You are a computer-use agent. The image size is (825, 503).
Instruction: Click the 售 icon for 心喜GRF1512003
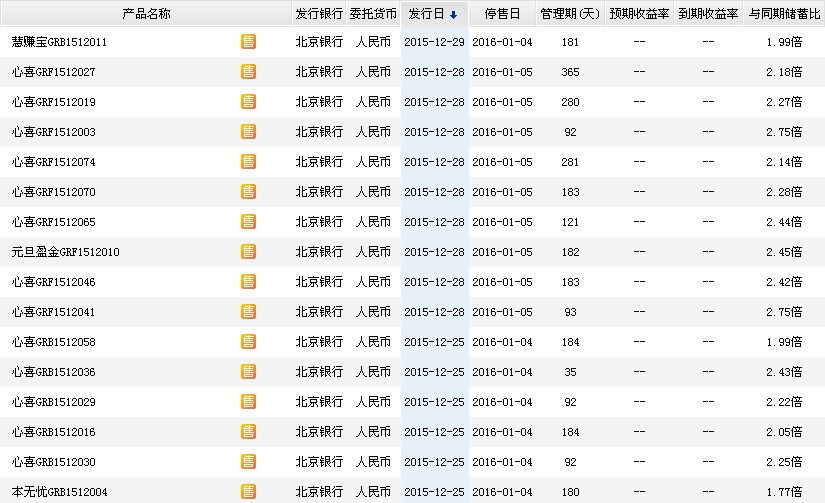click(248, 132)
